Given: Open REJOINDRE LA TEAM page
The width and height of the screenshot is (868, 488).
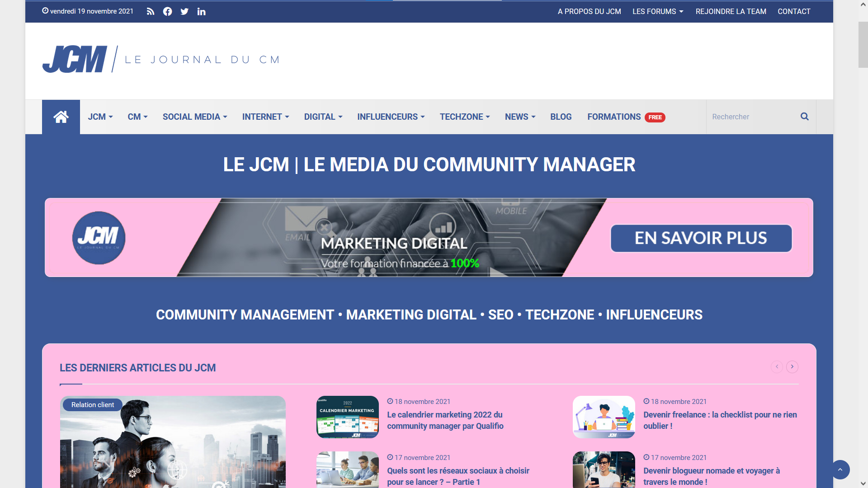Looking at the screenshot, I should click(731, 11).
